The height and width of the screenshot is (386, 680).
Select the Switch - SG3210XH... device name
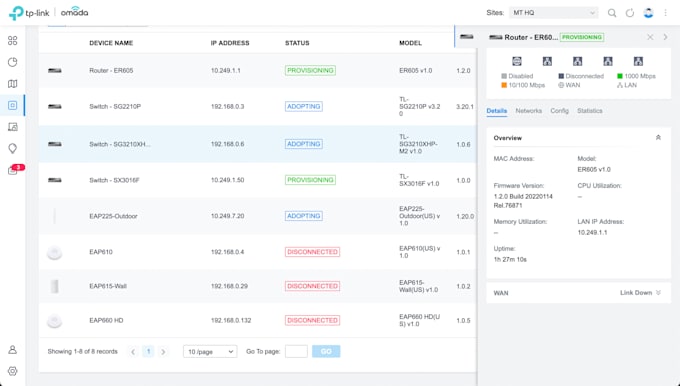point(120,144)
